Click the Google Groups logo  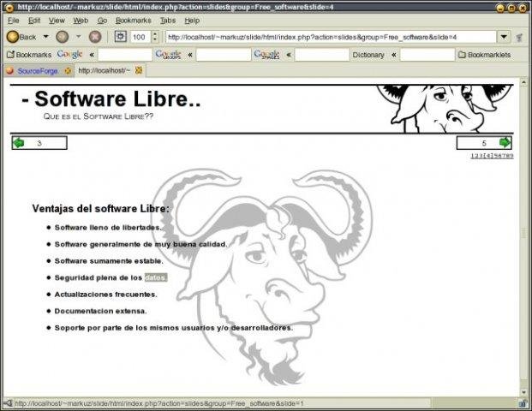[168, 54]
